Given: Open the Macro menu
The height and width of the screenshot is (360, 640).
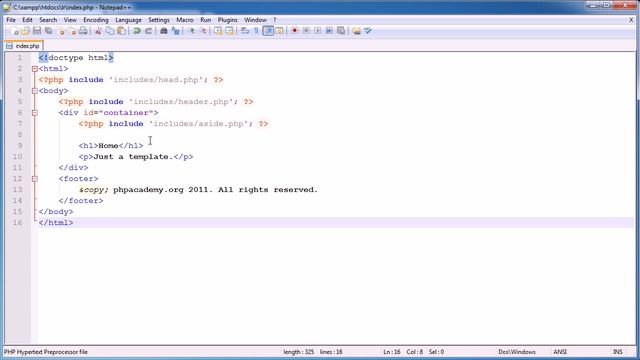Looking at the screenshot, I should point(185,20).
